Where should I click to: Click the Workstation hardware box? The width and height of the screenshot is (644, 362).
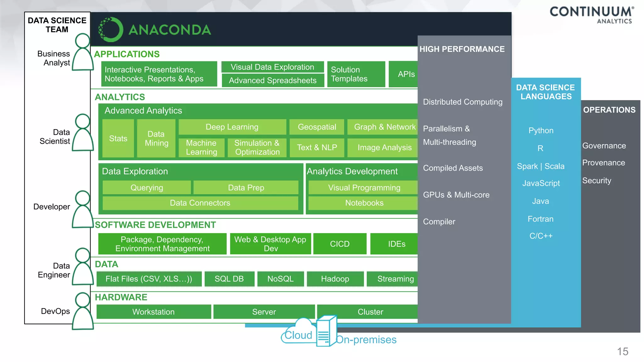point(153,312)
